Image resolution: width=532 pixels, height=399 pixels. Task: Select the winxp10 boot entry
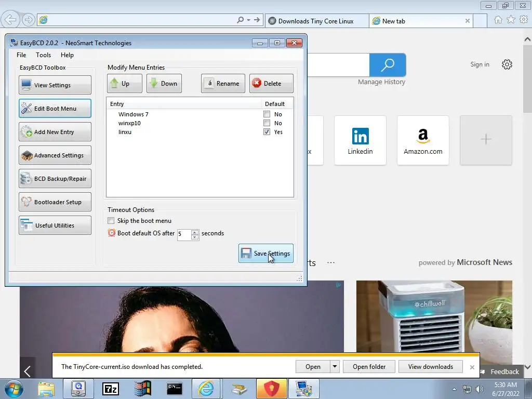point(129,123)
